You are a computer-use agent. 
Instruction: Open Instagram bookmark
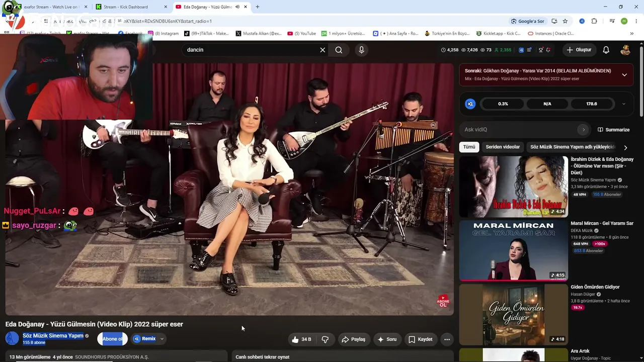163,34
